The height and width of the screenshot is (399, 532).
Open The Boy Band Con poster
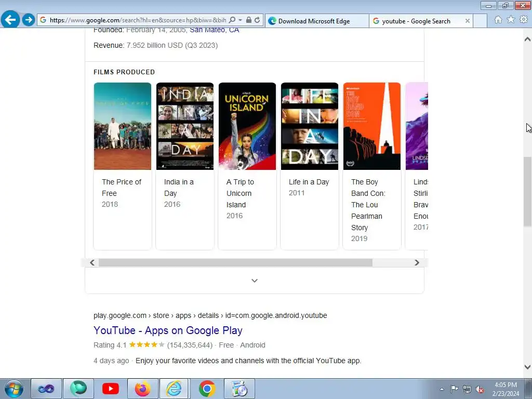coord(372,126)
